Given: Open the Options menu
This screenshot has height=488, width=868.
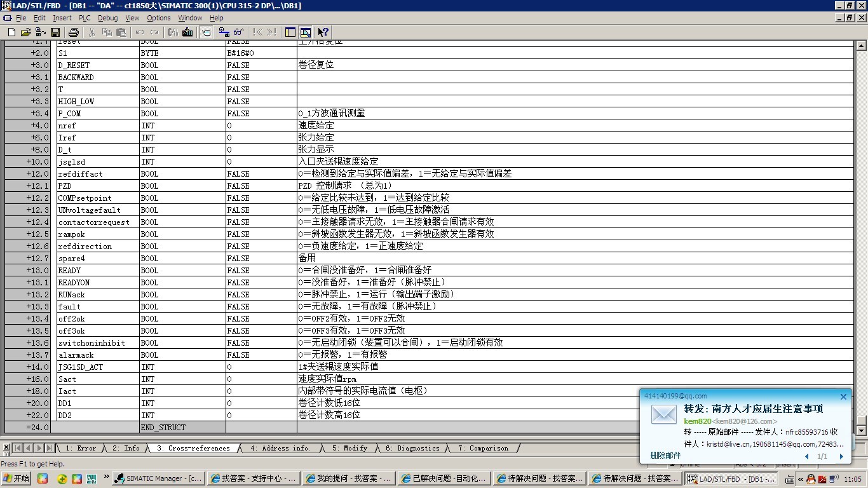Looking at the screenshot, I should click(159, 18).
